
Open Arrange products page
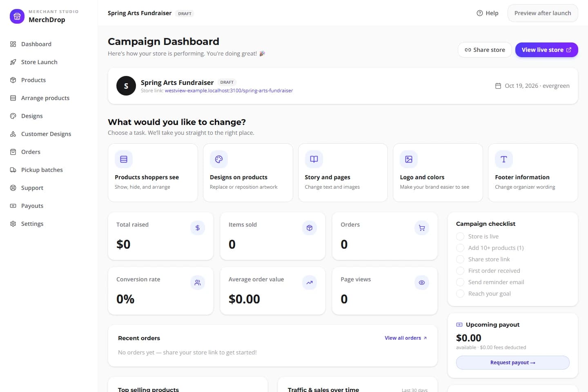coord(49,98)
